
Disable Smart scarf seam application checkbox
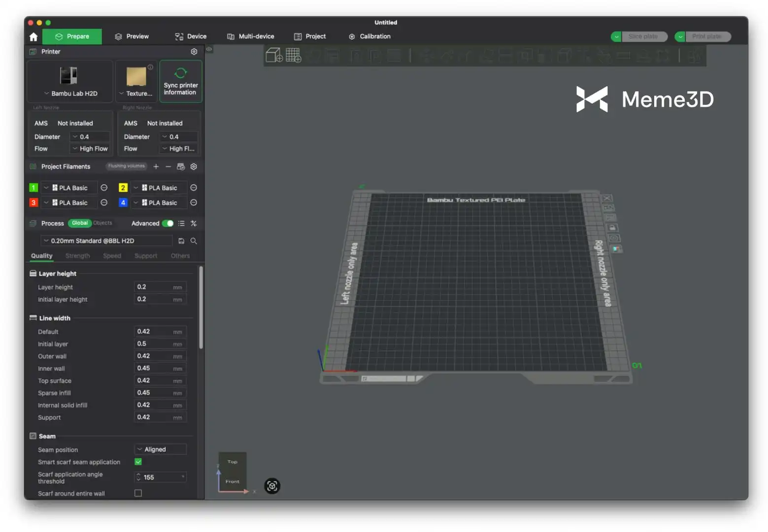click(138, 462)
